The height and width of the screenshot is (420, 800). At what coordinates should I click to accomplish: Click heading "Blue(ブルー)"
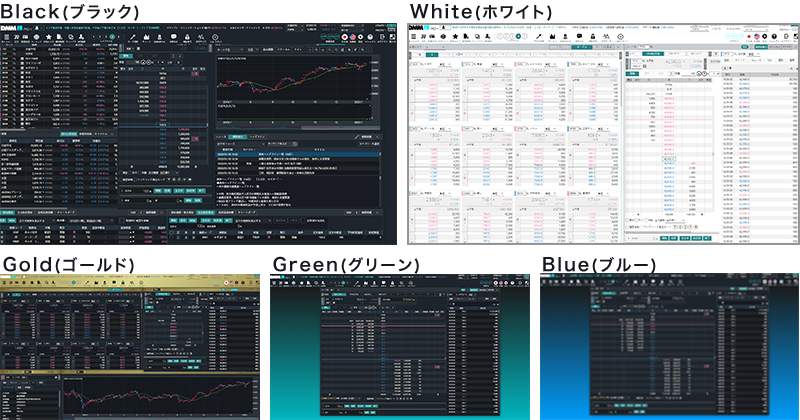pyautogui.click(x=598, y=264)
